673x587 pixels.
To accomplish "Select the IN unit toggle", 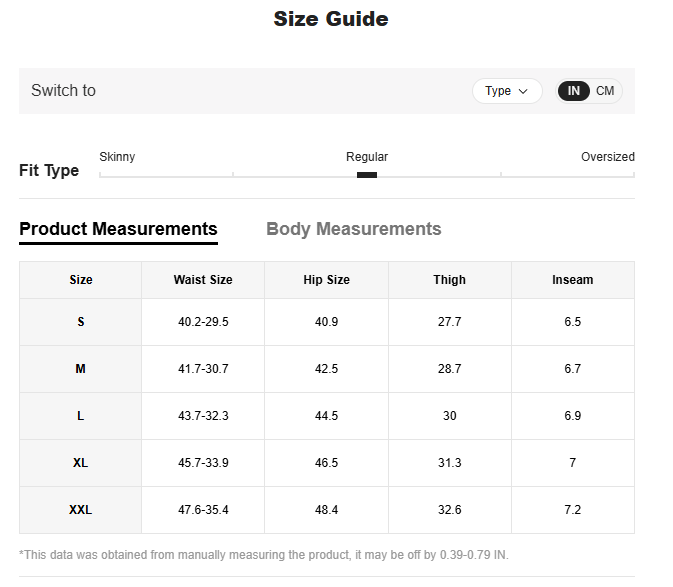I will (574, 91).
